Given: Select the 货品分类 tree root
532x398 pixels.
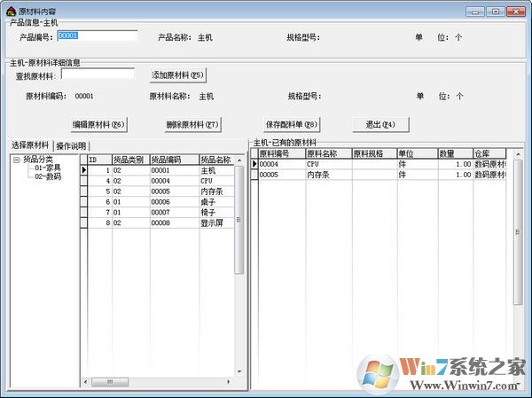Looking at the screenshot, I should 38,160.
